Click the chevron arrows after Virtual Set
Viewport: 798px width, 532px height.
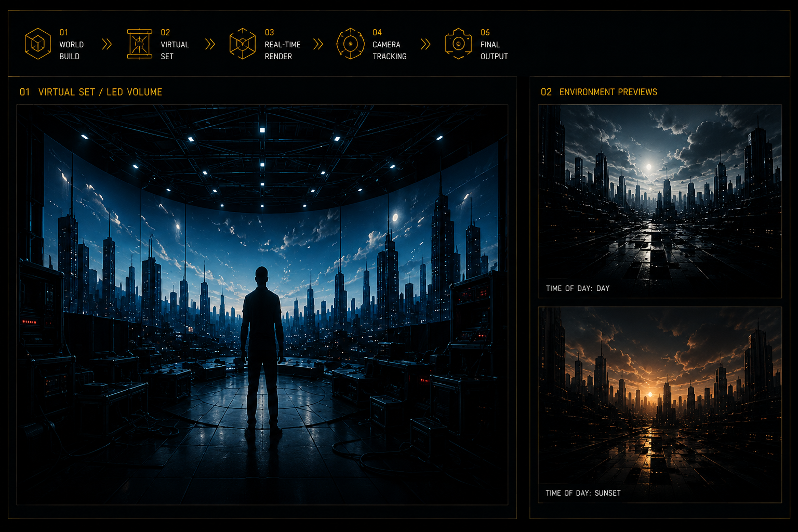[x=210, y=44]
